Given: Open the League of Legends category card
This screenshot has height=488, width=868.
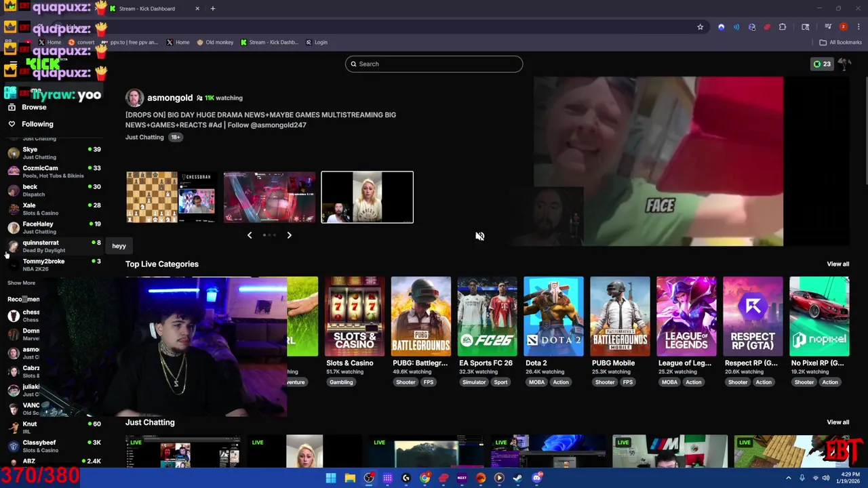Looking at the screenshot, I should pos(686,317).
